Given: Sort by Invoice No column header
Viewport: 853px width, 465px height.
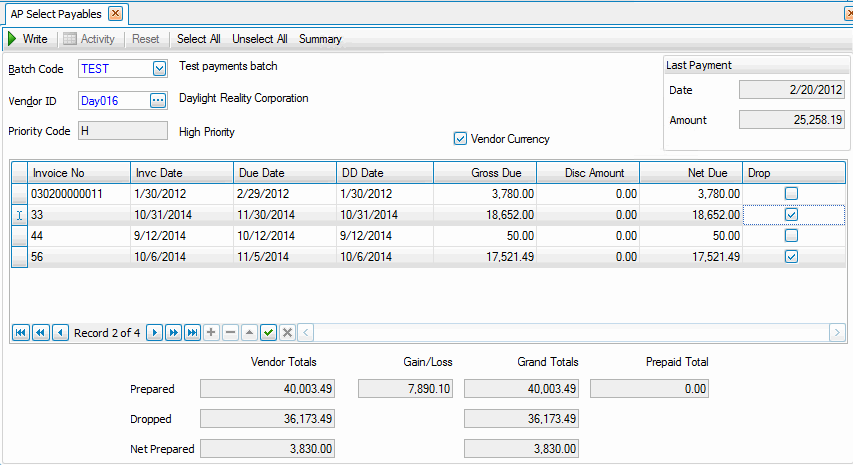Looking at the screenshot, I should click(79, 173).
